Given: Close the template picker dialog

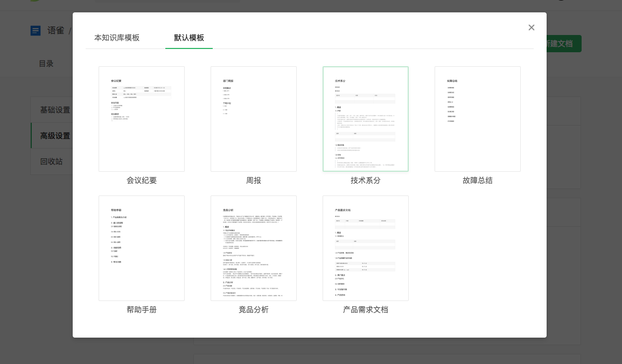Looking at the screenshot, I should (x=532, y=27).
